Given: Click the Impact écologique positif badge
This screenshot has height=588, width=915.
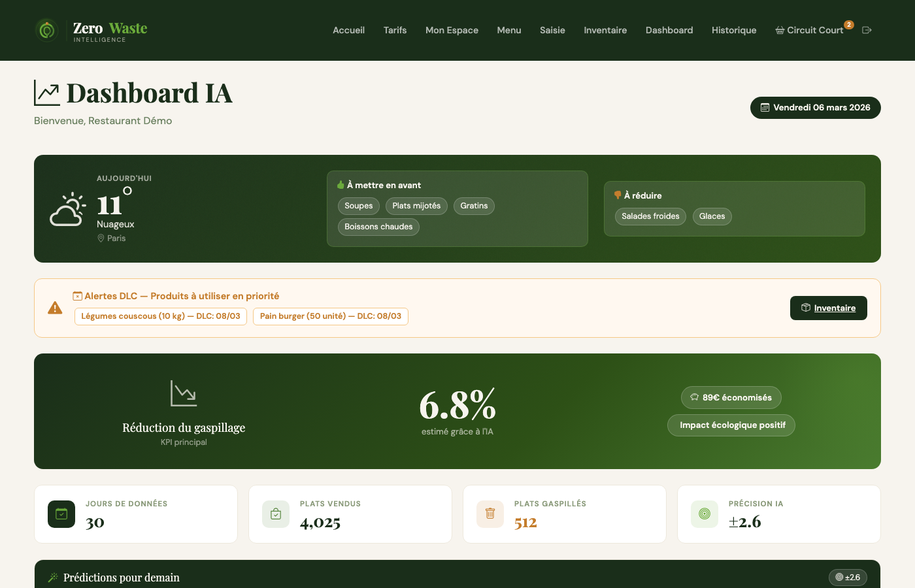Looking at the screenshot, I should coord(731,425).
